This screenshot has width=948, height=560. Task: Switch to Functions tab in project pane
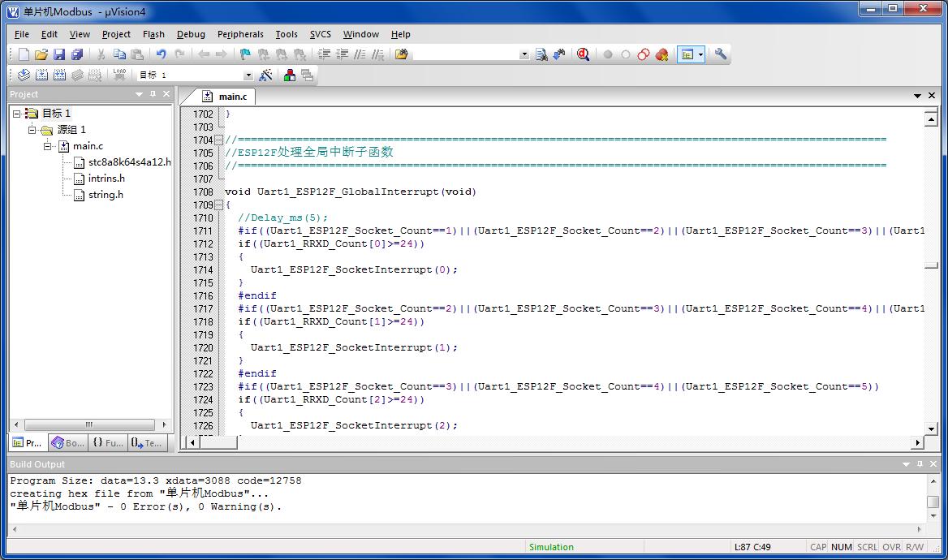point(108,442)
